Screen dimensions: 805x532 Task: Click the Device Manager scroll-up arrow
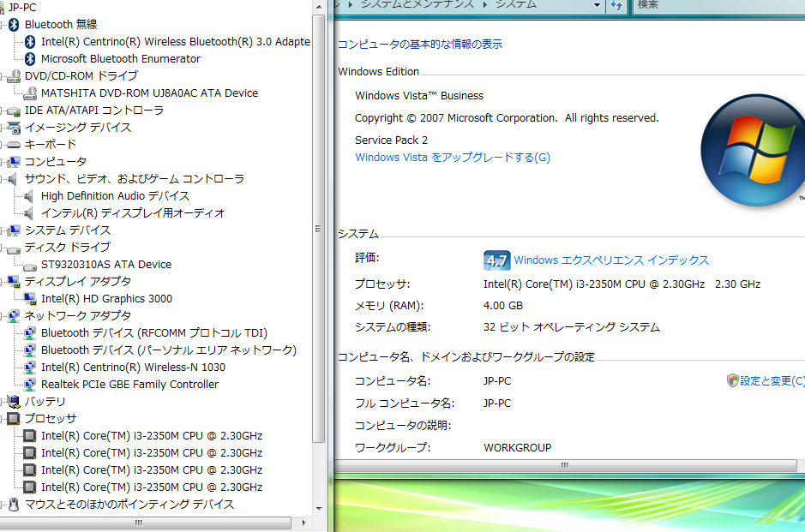pyautogui.click(x=319, y=7)
